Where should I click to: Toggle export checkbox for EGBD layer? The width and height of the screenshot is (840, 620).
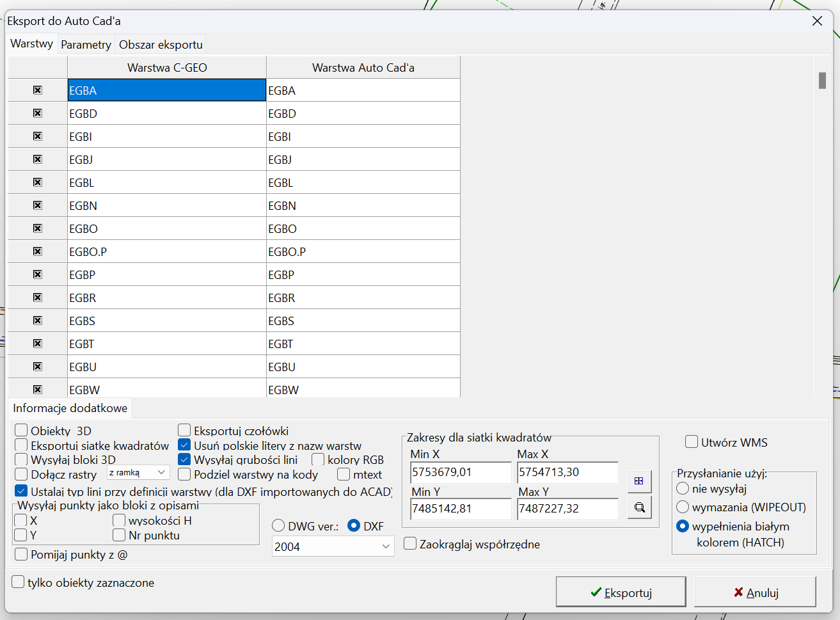coord(38,113)
